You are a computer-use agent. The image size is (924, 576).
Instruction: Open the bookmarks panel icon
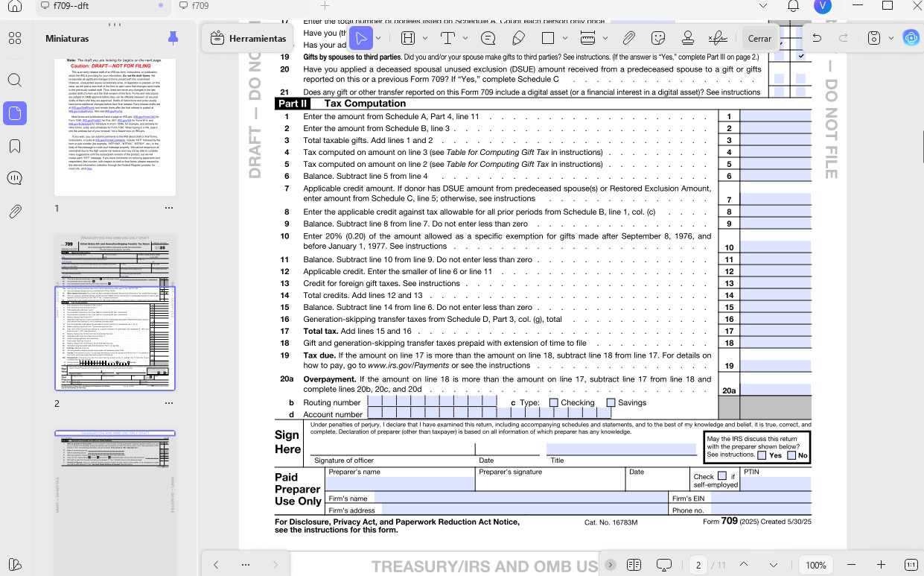[15, 145]
